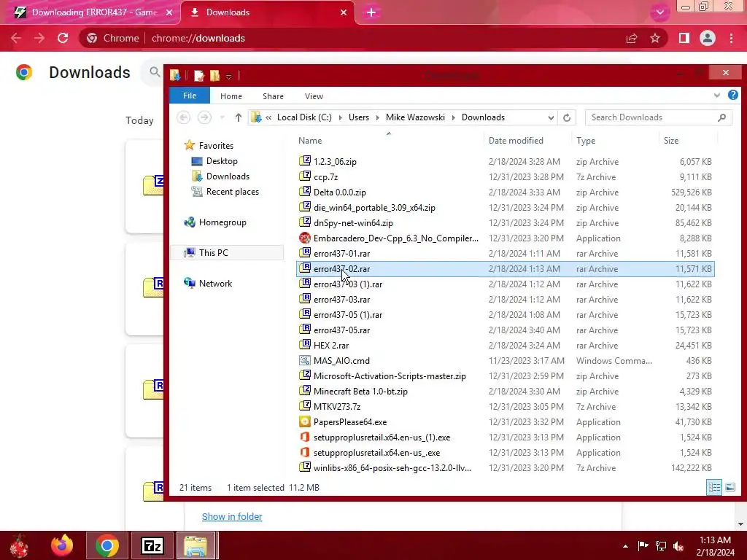Click the Chrome downloads search magnifier
The width and height of the screenshot is (747, 560).
pos(155,72)
